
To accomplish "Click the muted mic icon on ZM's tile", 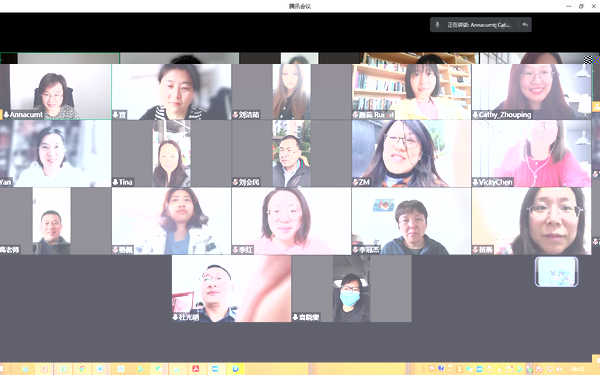I will pos(355,182).
